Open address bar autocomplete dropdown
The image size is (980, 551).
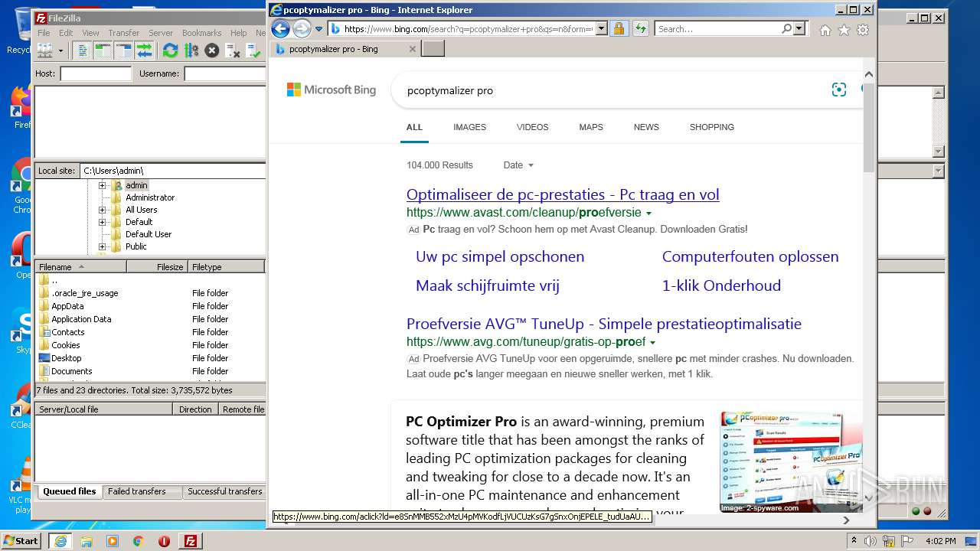click(601, 29)
